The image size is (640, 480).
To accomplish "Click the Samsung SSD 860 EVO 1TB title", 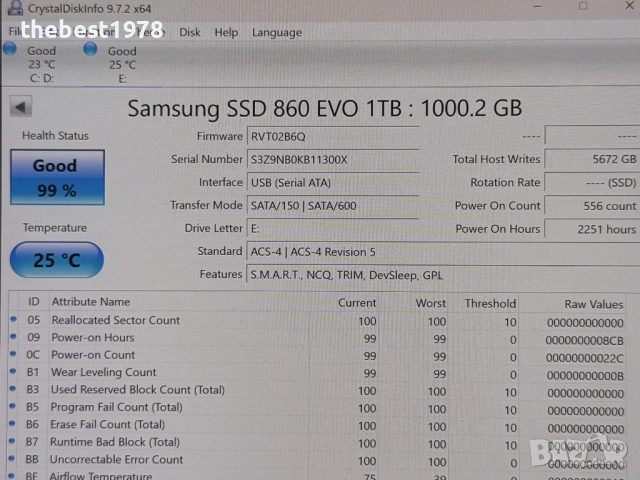I will pos(324,109).
